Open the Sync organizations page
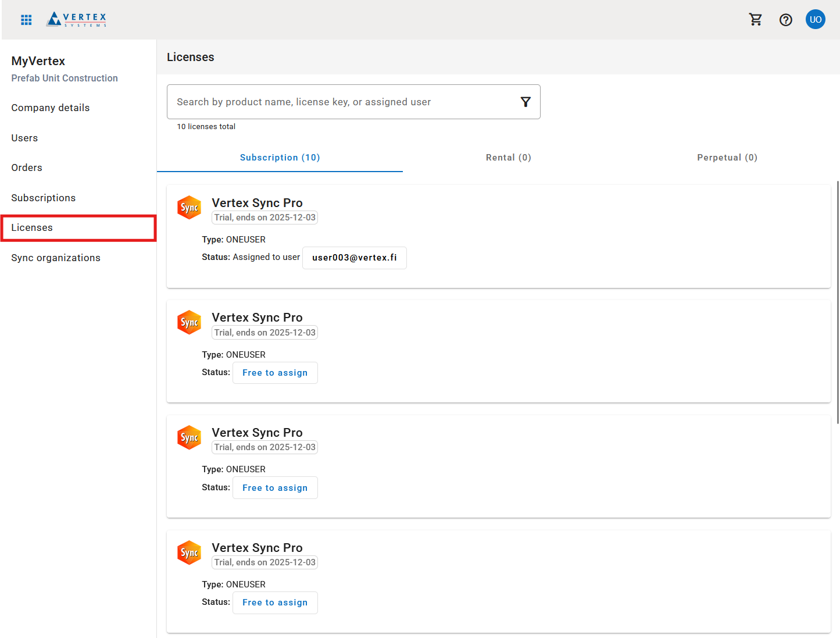The image size is (840, 638). pyautogui.click(x=56, y=258)
